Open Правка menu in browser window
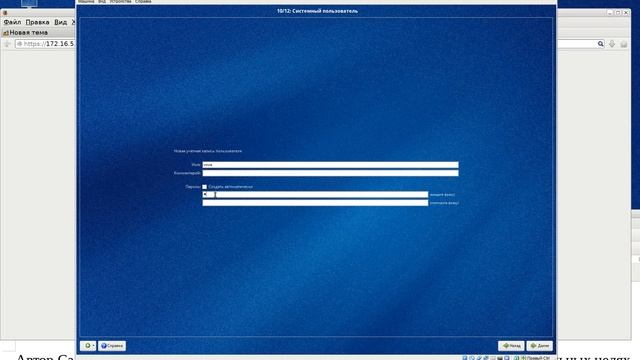The height and width of the screenshot is (360, 640). click(38, 22)
